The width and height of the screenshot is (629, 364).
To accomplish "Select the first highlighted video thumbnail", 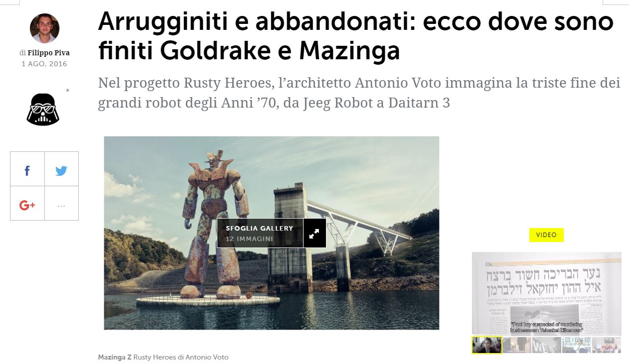I will click(486, 345).
